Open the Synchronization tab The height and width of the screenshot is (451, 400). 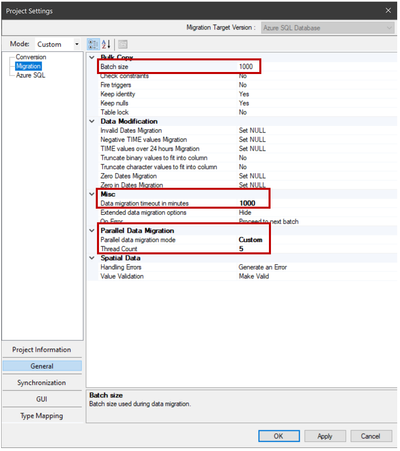tap(42, 383)
